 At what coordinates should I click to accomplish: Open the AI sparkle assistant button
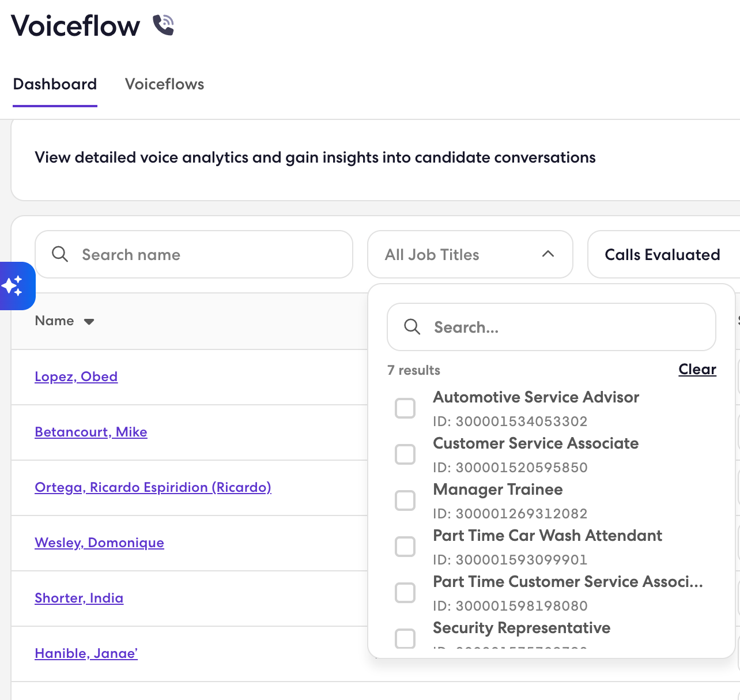point(17,286)
